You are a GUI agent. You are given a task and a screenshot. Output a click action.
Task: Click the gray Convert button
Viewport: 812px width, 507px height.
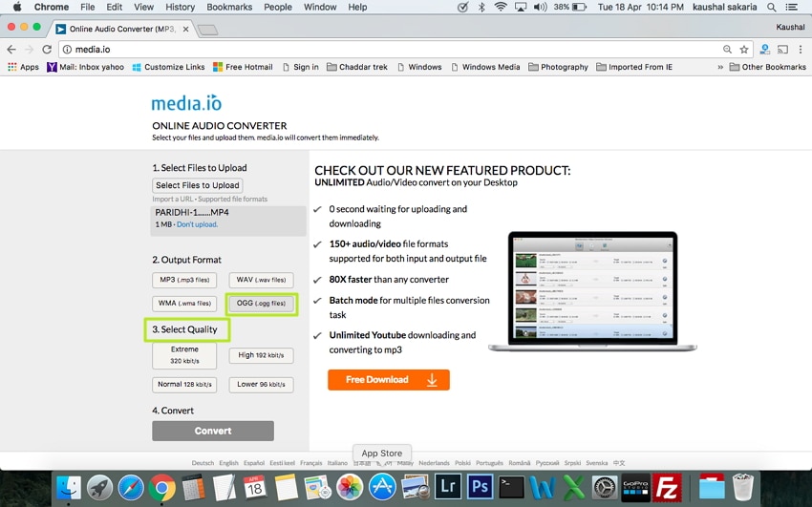point(213,431)
